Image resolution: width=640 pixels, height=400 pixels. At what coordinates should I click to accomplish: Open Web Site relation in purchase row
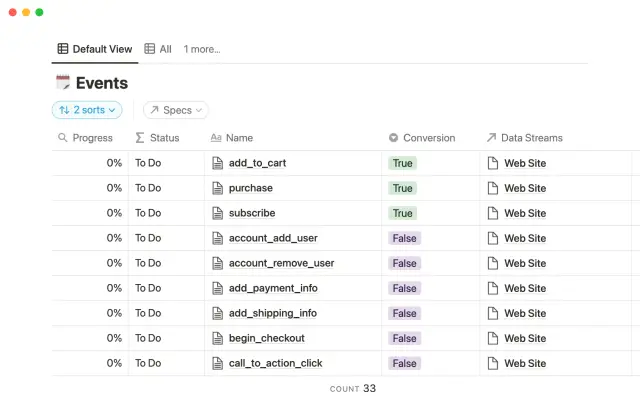pyautogui.click(x=525, y=188)
